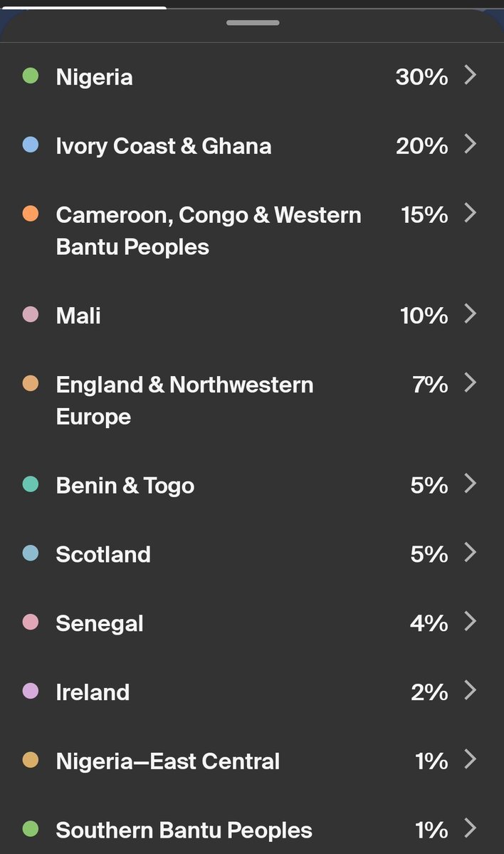
Task: Click the pink dot beside Senegal
Action: click(x=30, y=622)
